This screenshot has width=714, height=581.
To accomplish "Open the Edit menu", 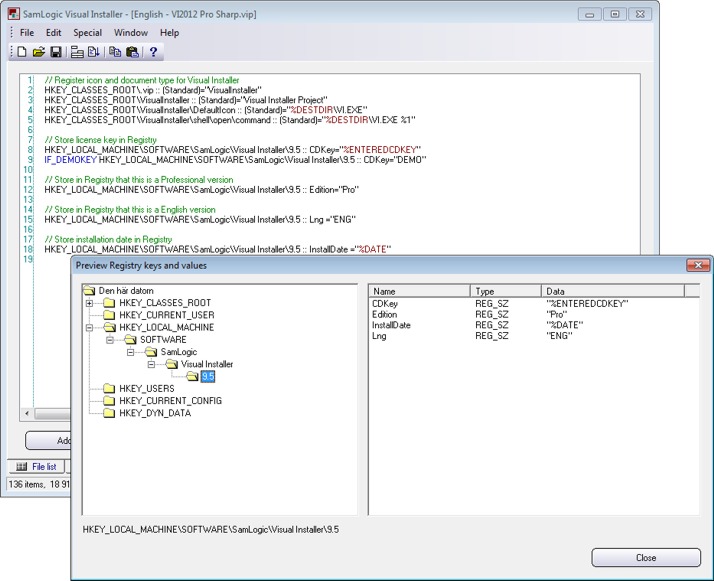I will coord(53,33).
